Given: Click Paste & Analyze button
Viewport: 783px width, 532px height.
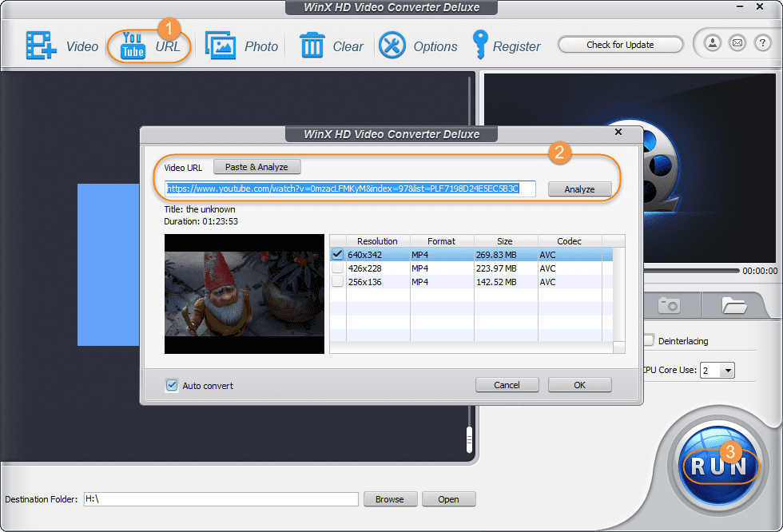Looking at the screenshot, I should (x=256, y=167).
